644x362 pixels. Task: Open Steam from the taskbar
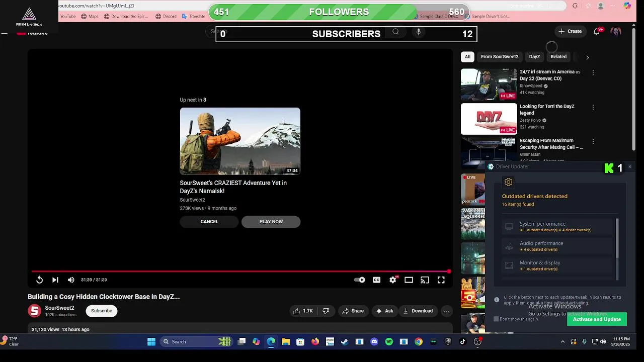[x=345, y=342]
